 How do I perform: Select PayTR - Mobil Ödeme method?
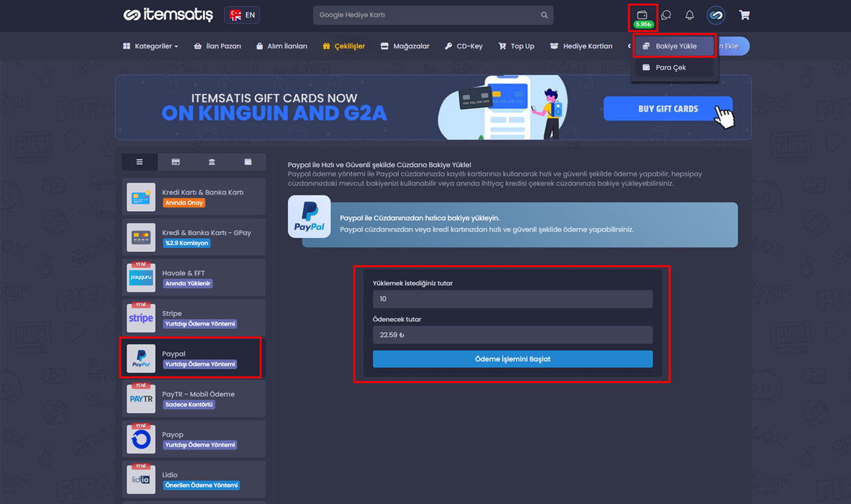(194, 399)
